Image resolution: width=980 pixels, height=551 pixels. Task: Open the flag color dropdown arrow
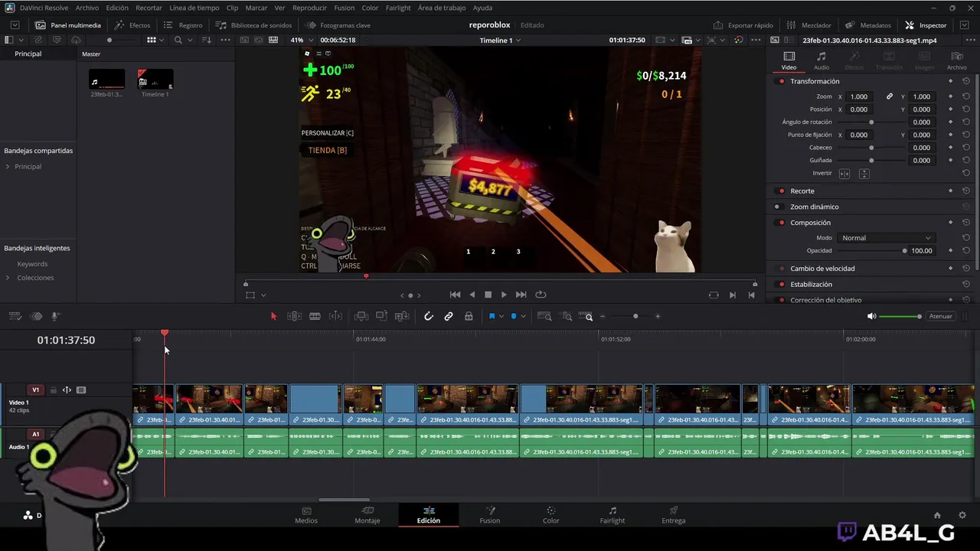pyautogui.click(x=501, y=317)
